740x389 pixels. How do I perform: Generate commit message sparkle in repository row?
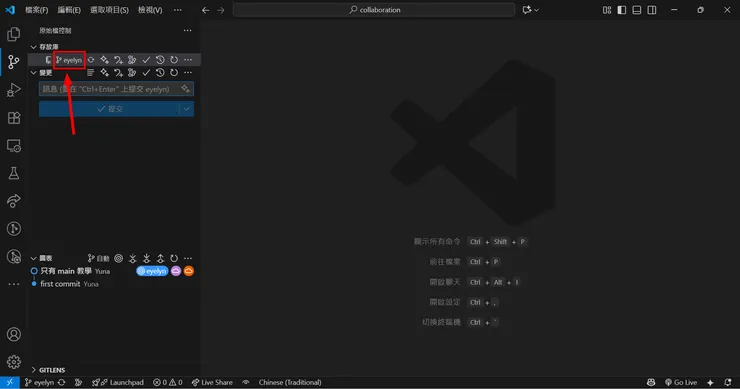[x=104, y=60]
